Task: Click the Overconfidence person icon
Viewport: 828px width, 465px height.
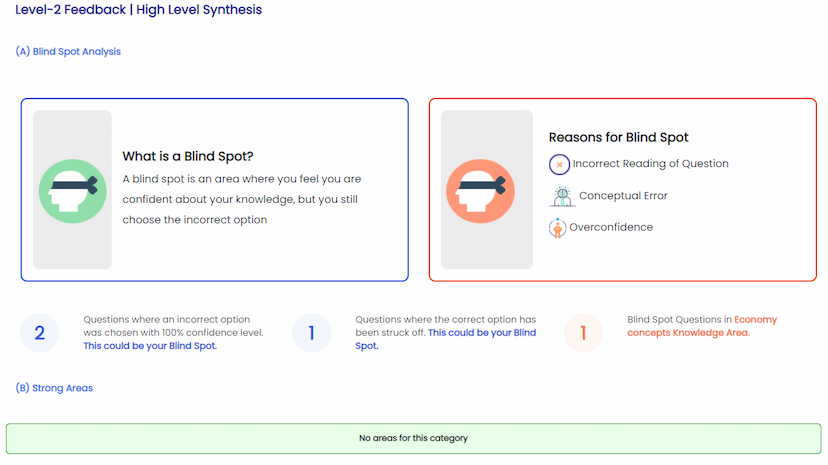Action: click(x=558, y=228)
